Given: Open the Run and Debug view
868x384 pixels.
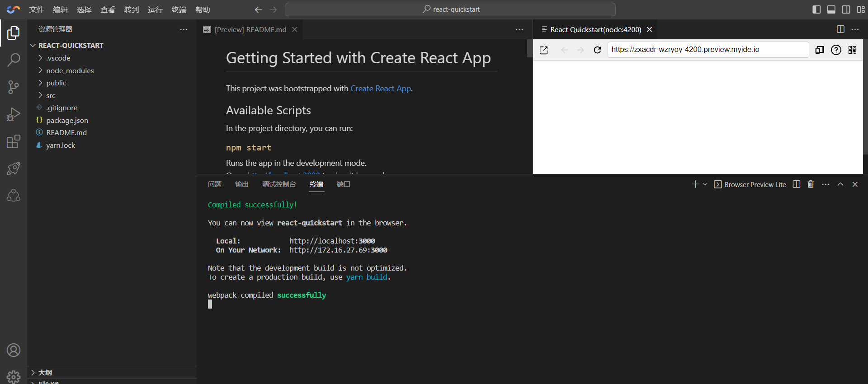Looking at the screenshot, I should click(14, 114).
